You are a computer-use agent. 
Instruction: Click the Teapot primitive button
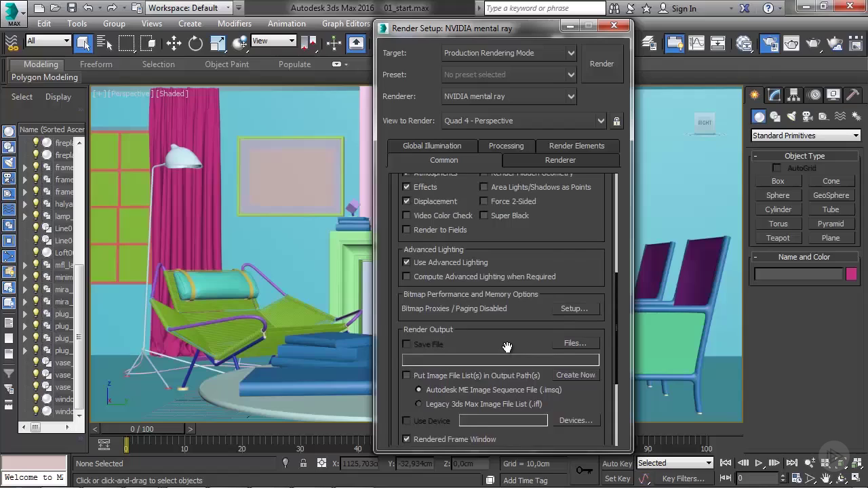778,238
